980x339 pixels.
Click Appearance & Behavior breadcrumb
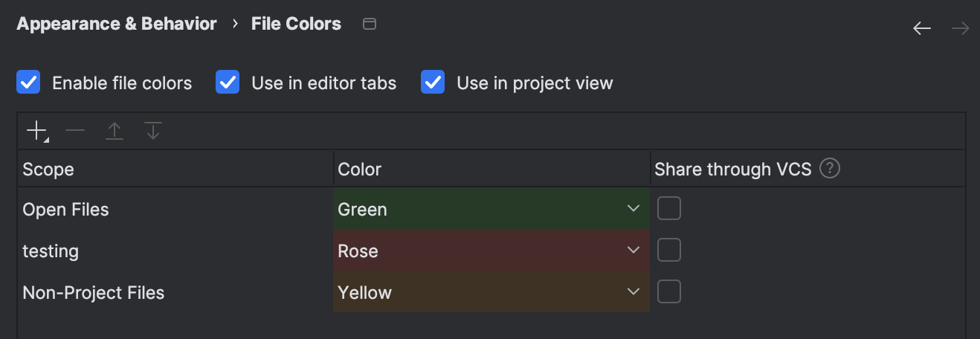(117, 24)
